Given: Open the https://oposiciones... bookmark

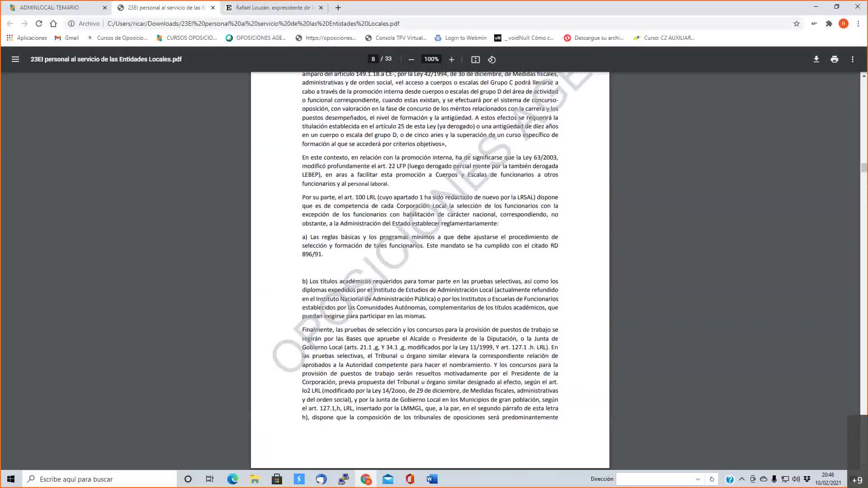Looking at the screenshot, I should (x=325, y=38).
